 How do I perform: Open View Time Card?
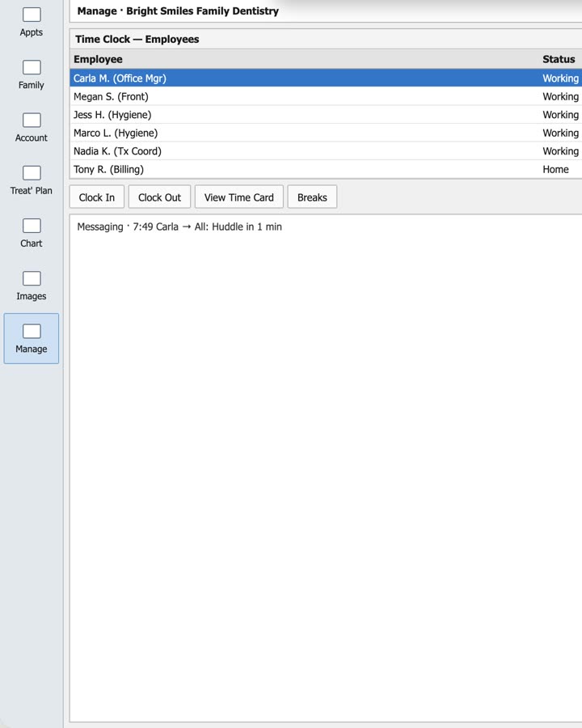[x=239, y=197]
